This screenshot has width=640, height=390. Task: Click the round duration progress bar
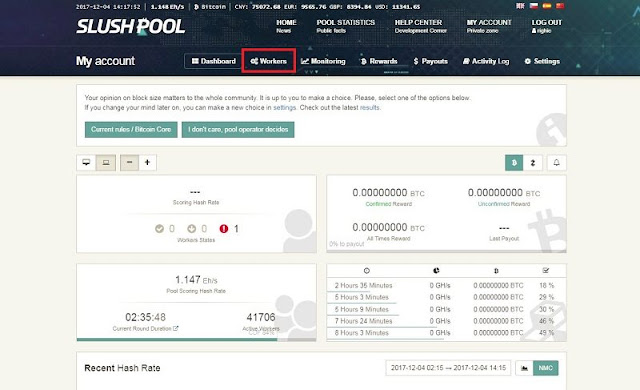point(196,339)
